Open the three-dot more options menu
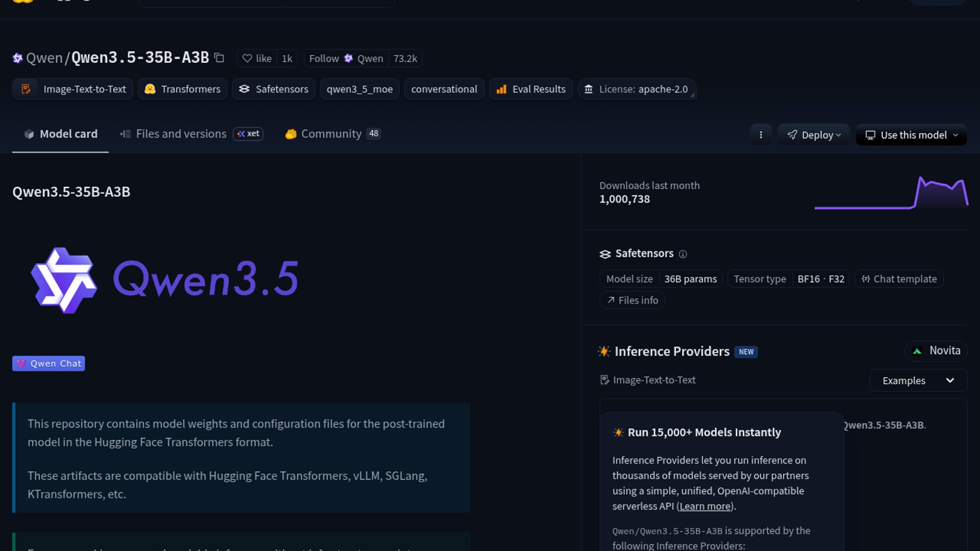The image size is (980, 551). click(761, 135)
